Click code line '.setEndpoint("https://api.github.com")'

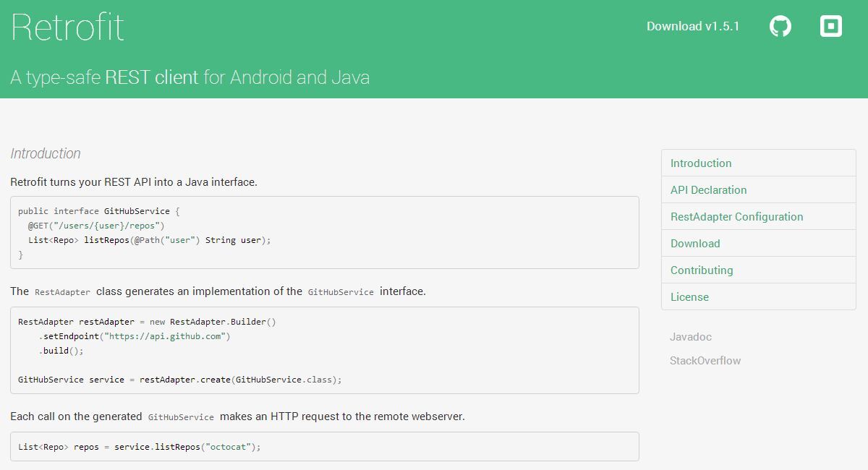[x=135, y=336]
